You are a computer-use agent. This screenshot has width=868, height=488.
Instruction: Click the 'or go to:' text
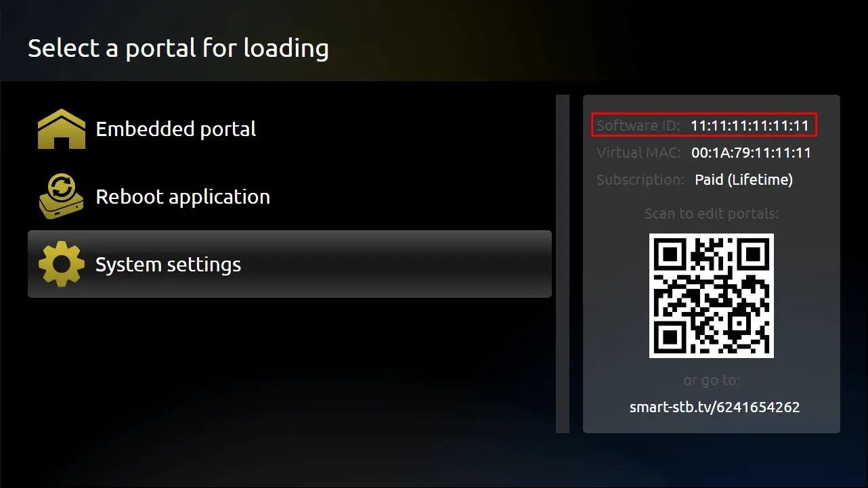(712, 380)
